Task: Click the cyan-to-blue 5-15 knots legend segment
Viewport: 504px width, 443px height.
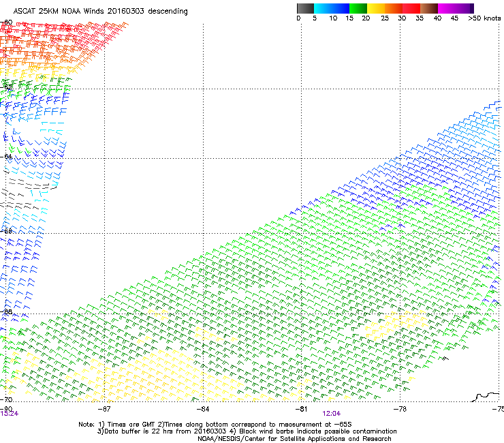Action: tap(332, 8)
